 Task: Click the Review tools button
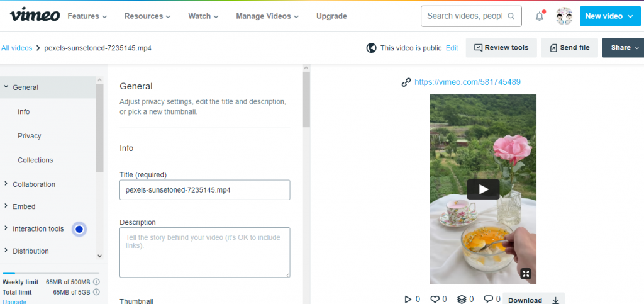tap(501, 48)
